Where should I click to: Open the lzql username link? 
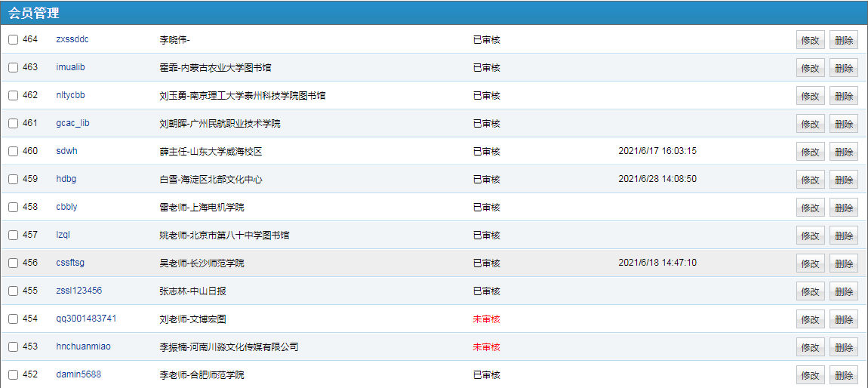point(63,235)
